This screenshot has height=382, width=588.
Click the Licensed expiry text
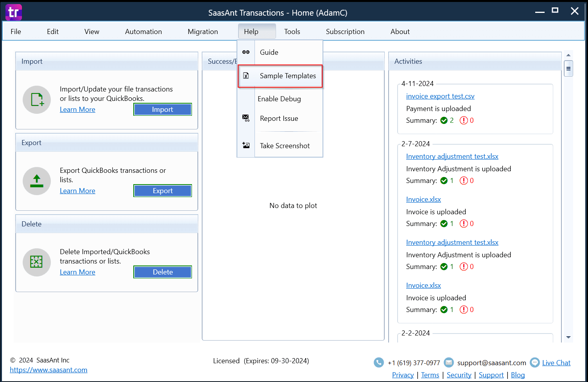[x=261, y=361]
